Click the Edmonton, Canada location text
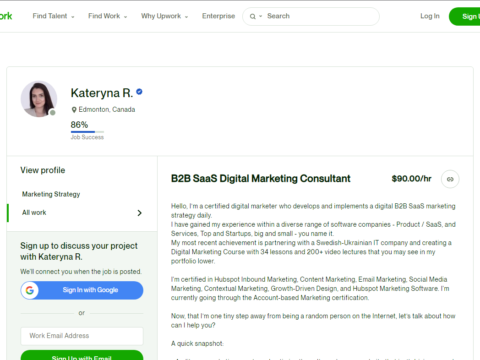 click(107, 109)
